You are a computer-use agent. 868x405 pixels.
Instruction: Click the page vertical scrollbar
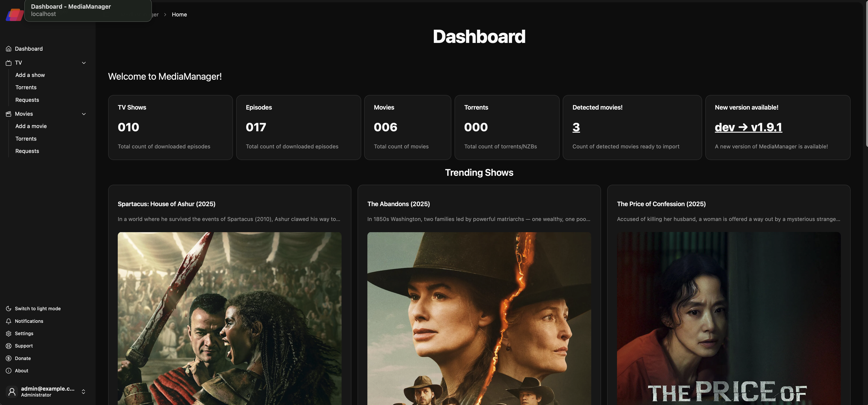coord(866,74)
